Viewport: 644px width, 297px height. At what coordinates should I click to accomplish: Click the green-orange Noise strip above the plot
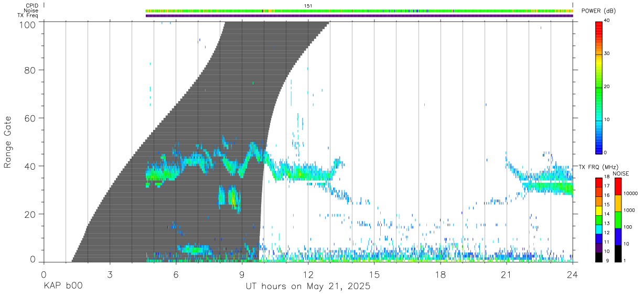click(359, 10)
